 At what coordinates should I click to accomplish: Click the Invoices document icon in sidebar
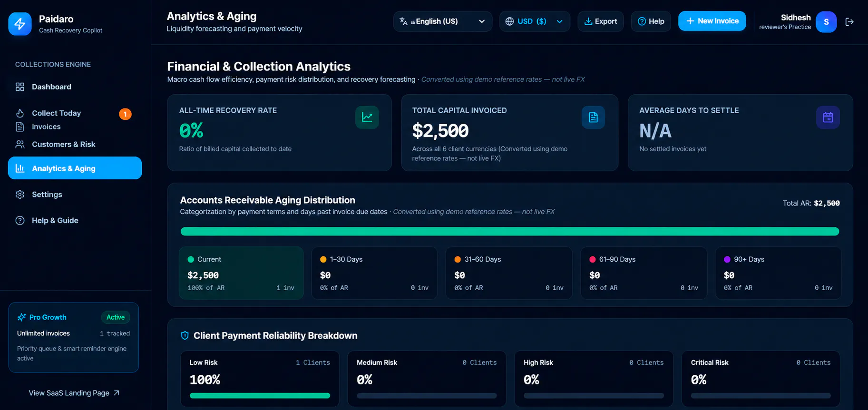pos(20,127)
